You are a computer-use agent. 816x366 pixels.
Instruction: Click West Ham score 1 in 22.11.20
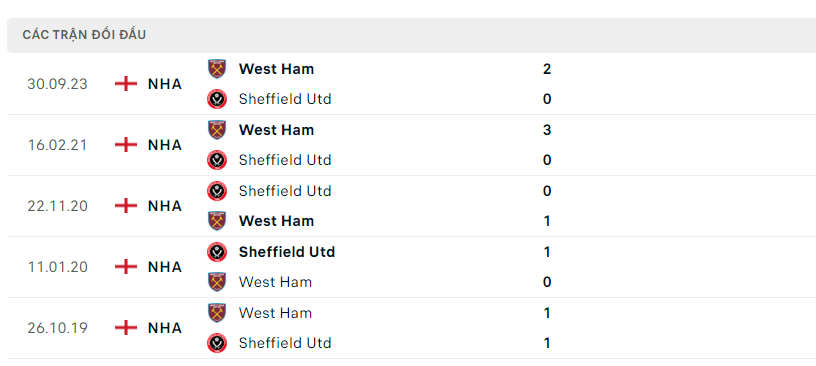click(547, 221)
